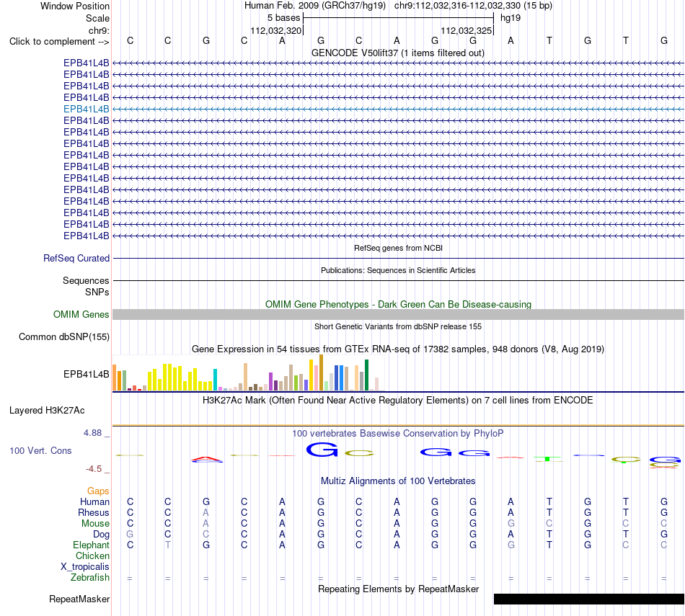The height and width of the screenshot is (616, 685).
Task: Click the tallest blue G in PhyloP logo
Action: pos(322,450)
